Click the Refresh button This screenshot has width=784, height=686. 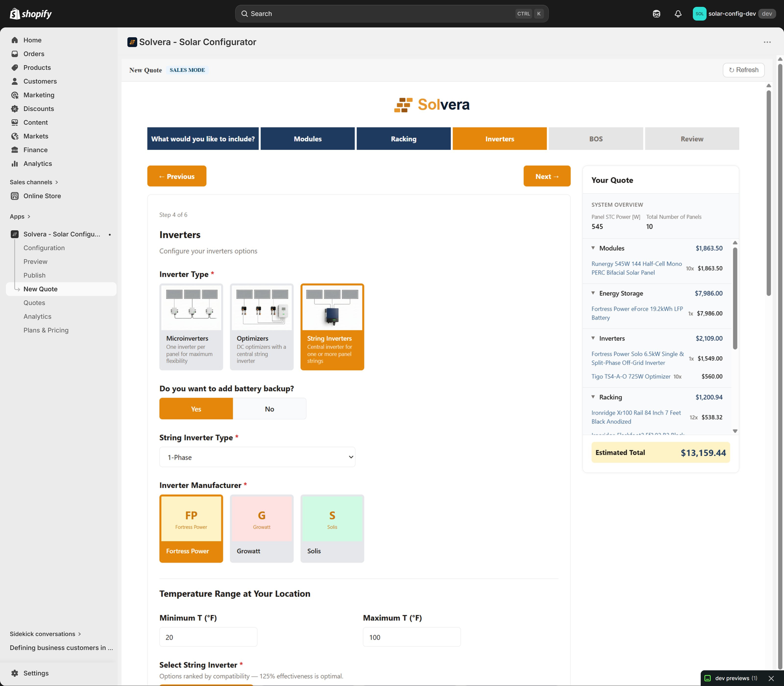pyautogui.click(x=744, y=70)
